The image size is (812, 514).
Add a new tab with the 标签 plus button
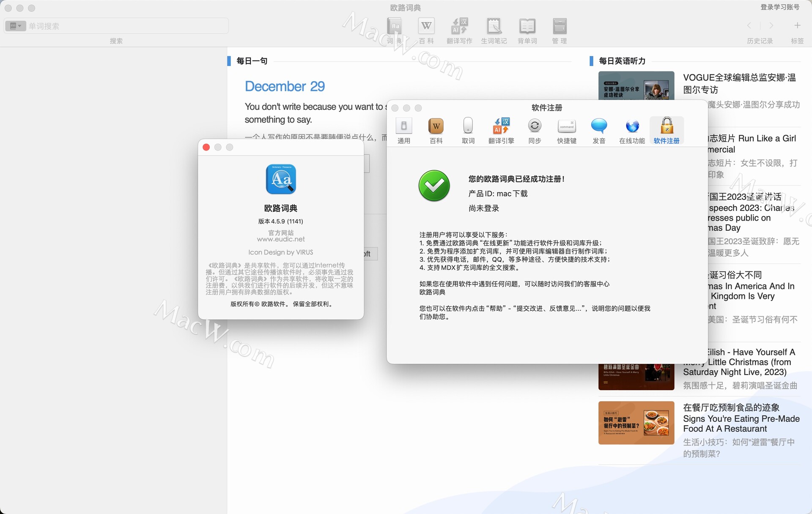797,25
